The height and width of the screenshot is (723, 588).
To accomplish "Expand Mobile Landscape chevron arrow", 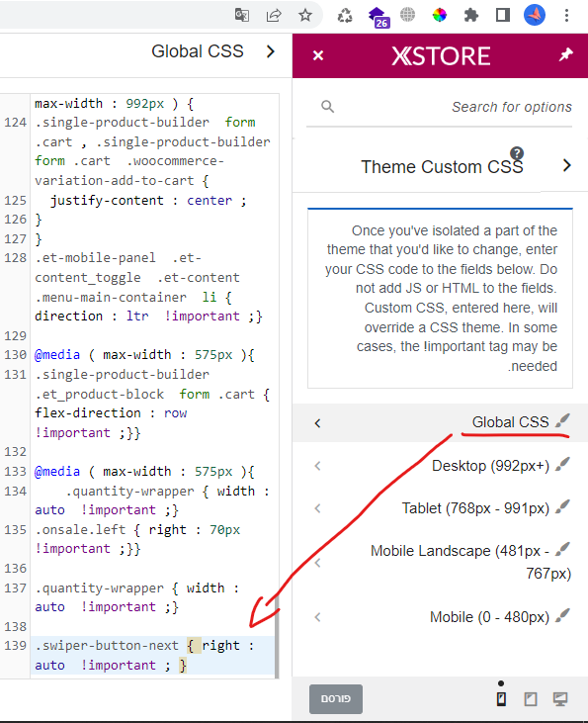I will [x=317, y=563].
